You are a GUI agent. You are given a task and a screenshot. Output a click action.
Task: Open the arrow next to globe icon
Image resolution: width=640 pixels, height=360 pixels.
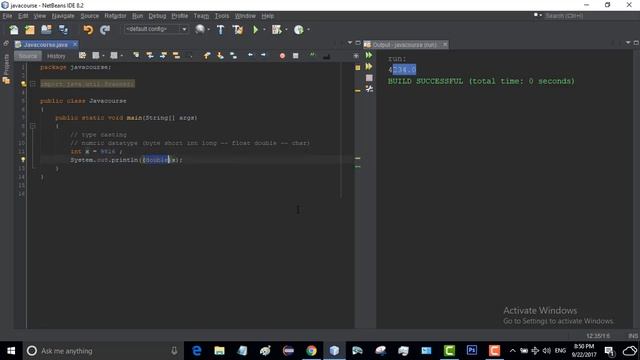(x=209, y=29)
